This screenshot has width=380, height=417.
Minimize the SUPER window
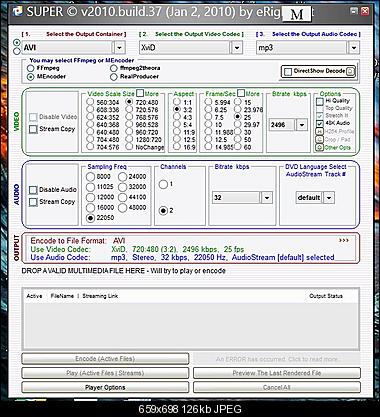(x=354, y=11)
